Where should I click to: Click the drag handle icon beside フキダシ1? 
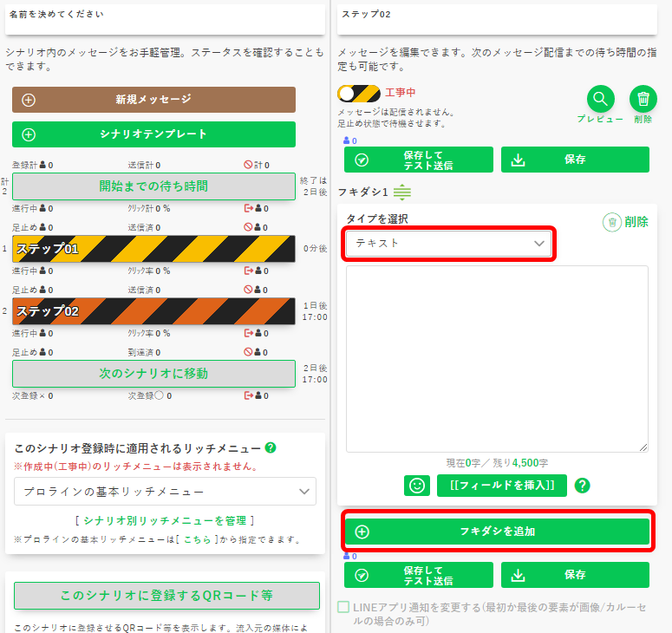pyautogui.click(x=402, y=193)
